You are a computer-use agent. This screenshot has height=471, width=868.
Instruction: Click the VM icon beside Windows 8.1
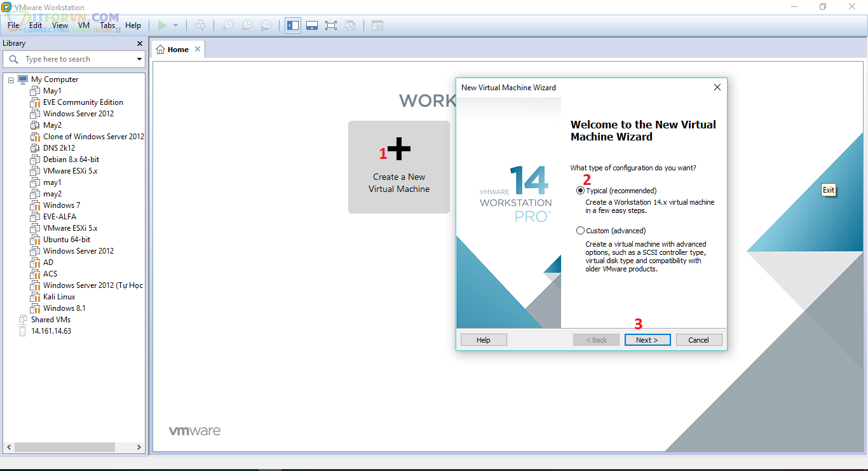pyautogui.click(x=36, y=308)
